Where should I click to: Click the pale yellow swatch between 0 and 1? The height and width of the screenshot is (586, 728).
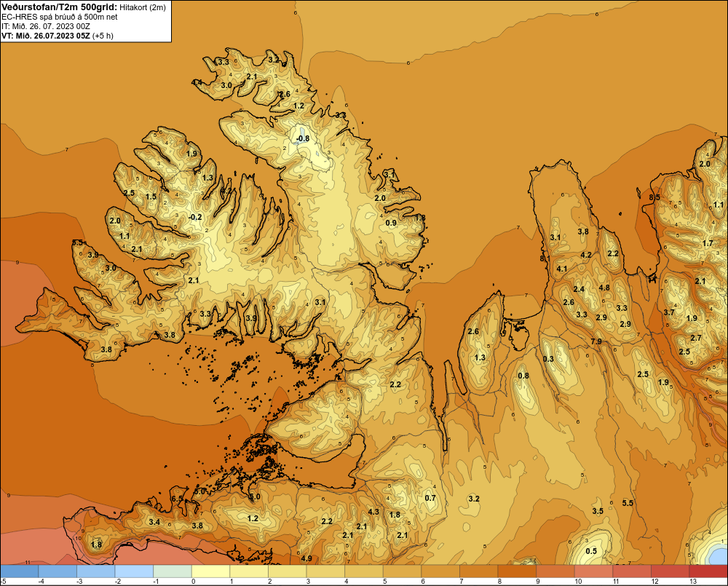coord(211,571)
